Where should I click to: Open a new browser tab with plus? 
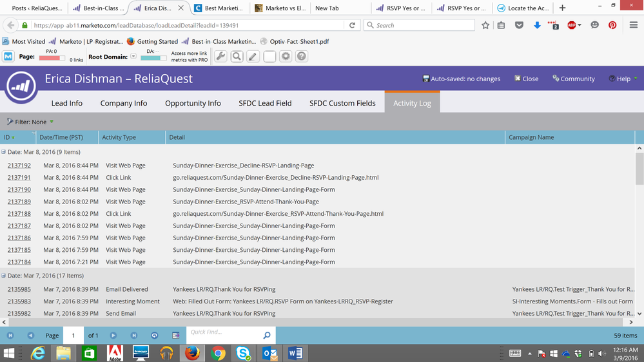click(x=562, y=8)
